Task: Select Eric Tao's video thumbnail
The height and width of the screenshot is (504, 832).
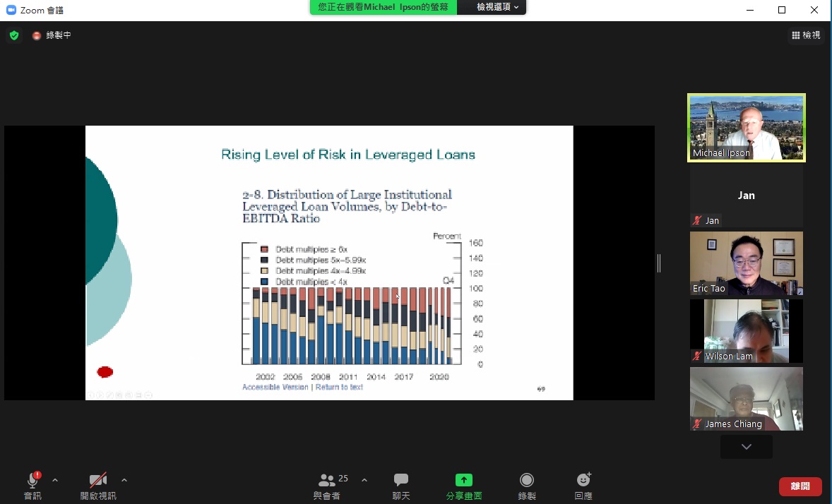Action: [746, 263]
